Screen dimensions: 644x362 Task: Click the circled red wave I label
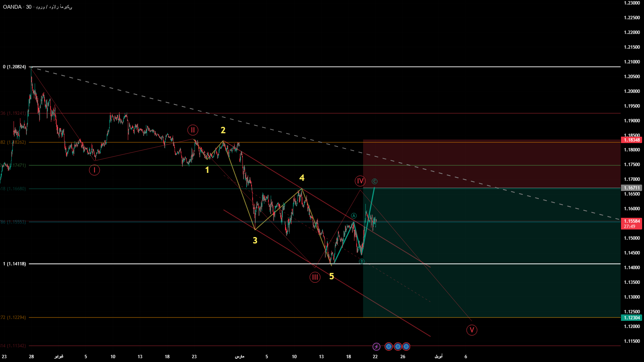click(x=94, y=170)
